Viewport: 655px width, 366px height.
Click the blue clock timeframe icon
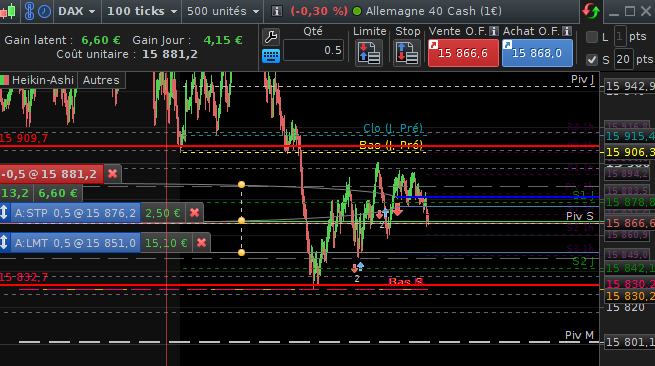(44, 11)
